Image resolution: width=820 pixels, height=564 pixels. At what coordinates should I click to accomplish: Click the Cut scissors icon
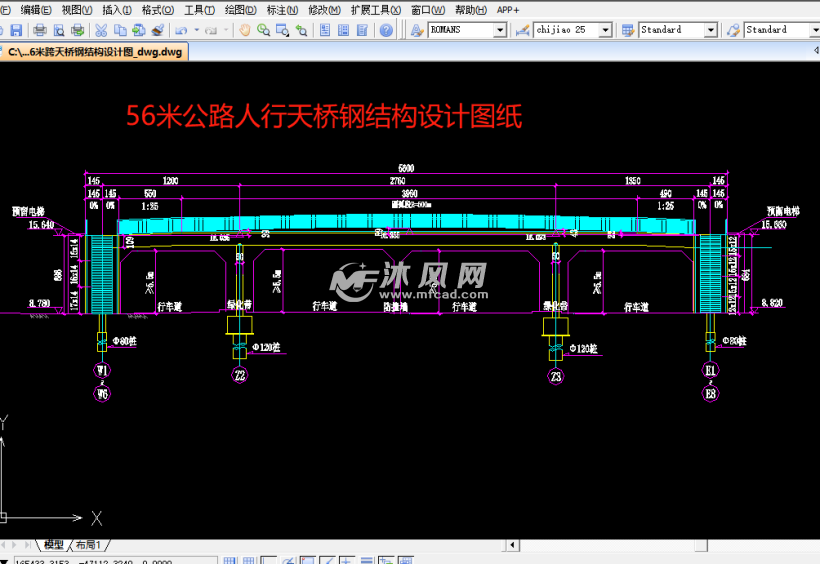pyautogui.click(x=101, y=30)
